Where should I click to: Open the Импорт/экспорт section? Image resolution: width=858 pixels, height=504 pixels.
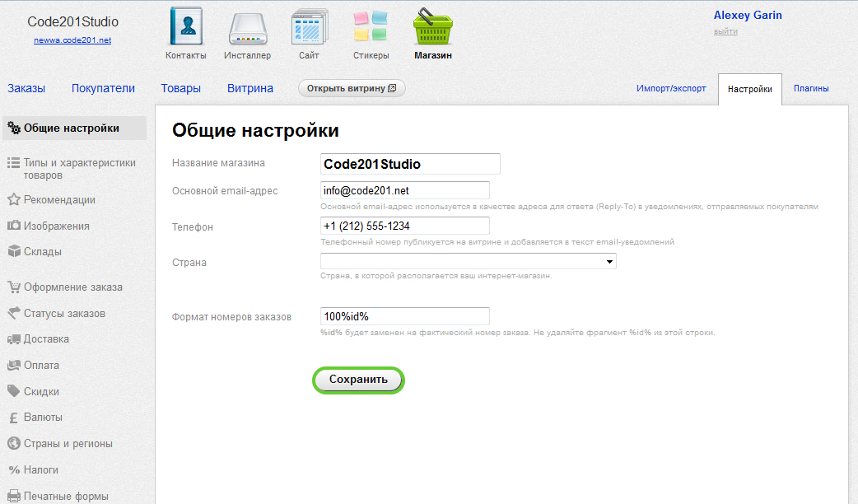[670, 88]
